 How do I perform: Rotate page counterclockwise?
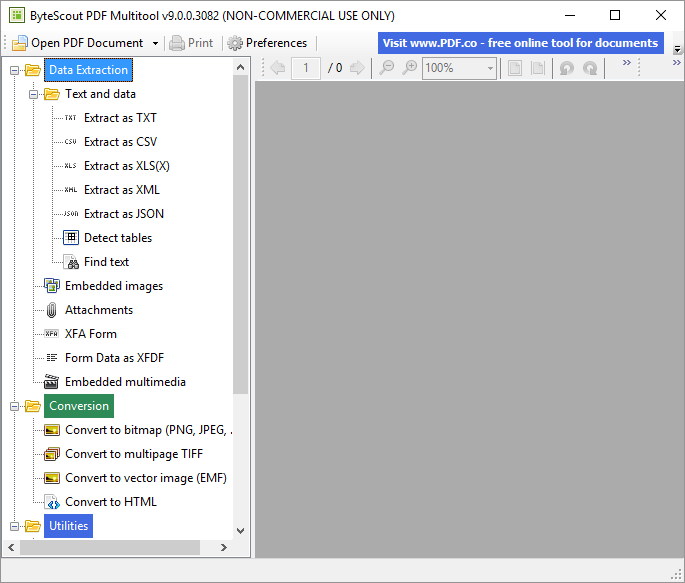tap(567, 68)
